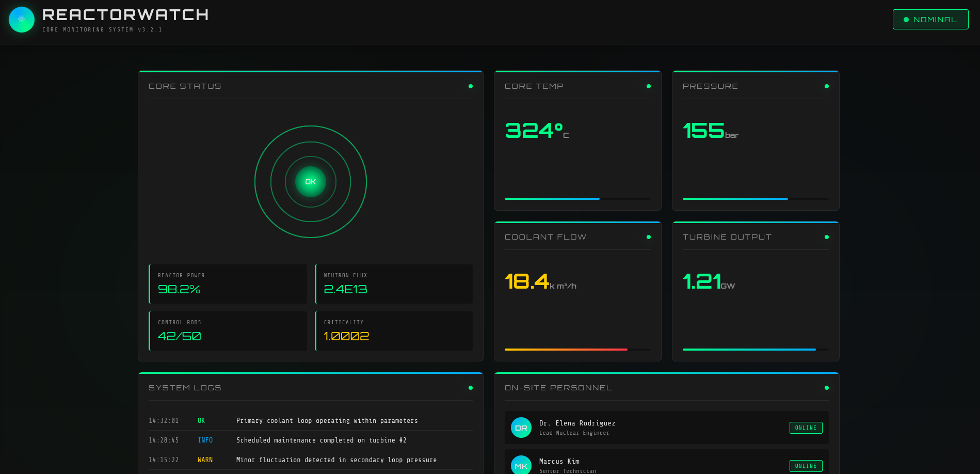980x474 pixels.
Task: Click the Core Status panel heading
Action: 185,86
